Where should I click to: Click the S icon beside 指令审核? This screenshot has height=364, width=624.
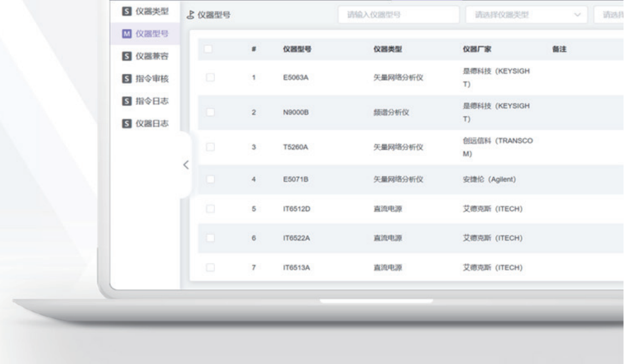127,78
